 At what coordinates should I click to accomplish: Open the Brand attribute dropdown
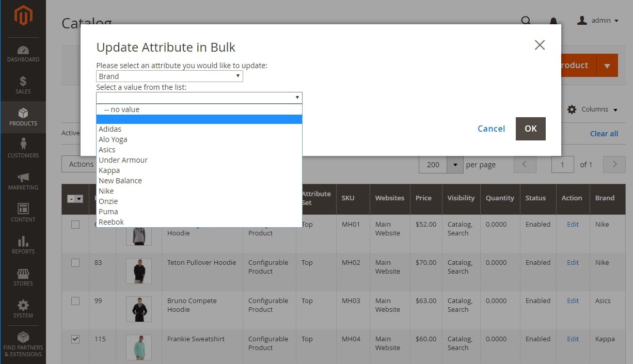pos(169,76)
